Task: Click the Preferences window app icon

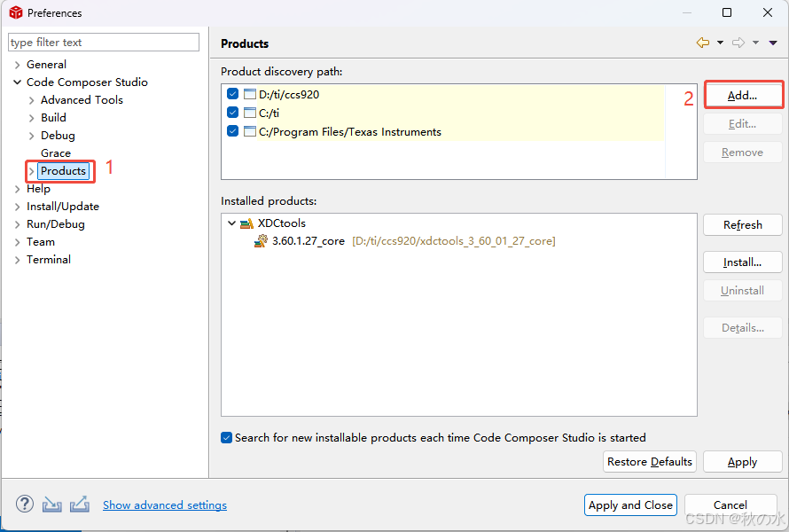Action: point(15,12)
